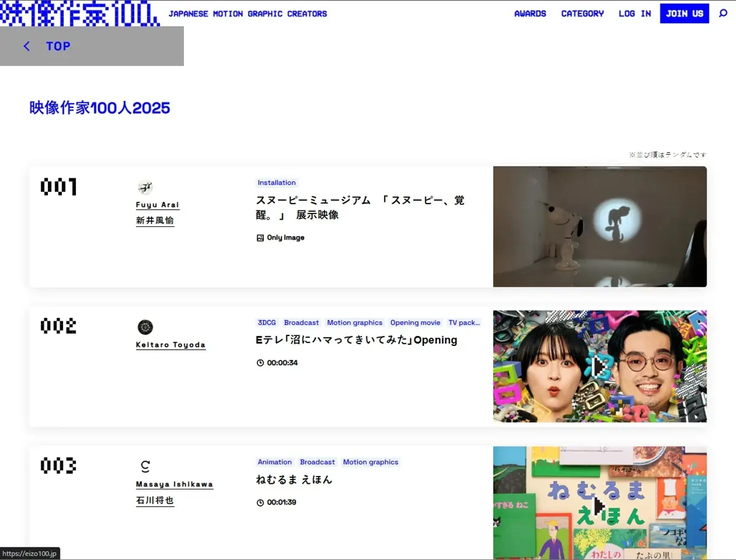
Task: Click Fuyu Arai's circular avatar icon
Action: (145, 187)
